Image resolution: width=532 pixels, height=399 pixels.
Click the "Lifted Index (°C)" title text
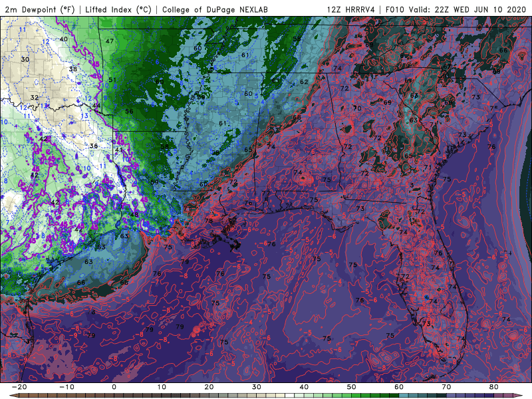(118, 9)
